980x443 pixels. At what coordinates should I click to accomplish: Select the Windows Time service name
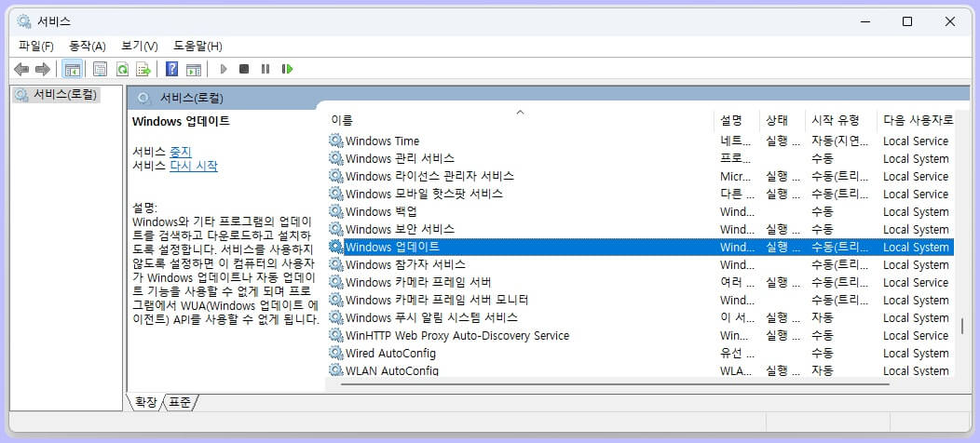[383, 141]
